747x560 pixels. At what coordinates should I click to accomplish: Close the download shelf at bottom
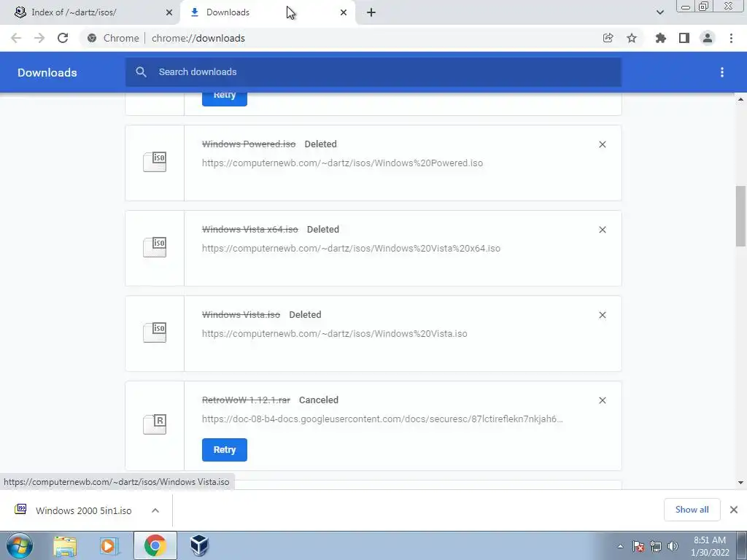(x=734, y=510)
